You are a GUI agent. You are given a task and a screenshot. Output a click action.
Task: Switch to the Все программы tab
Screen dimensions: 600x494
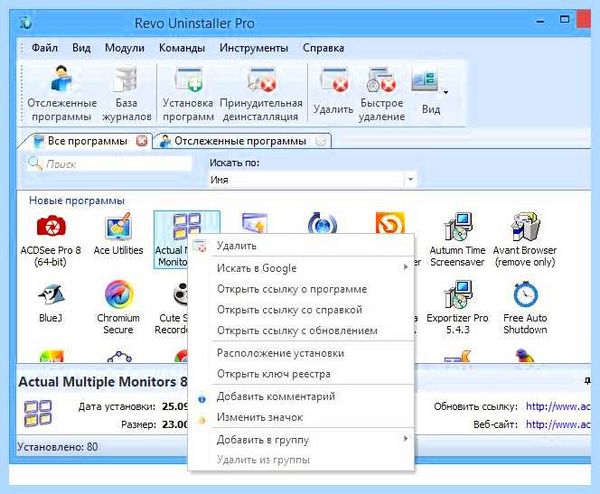(x=87, y=141)
